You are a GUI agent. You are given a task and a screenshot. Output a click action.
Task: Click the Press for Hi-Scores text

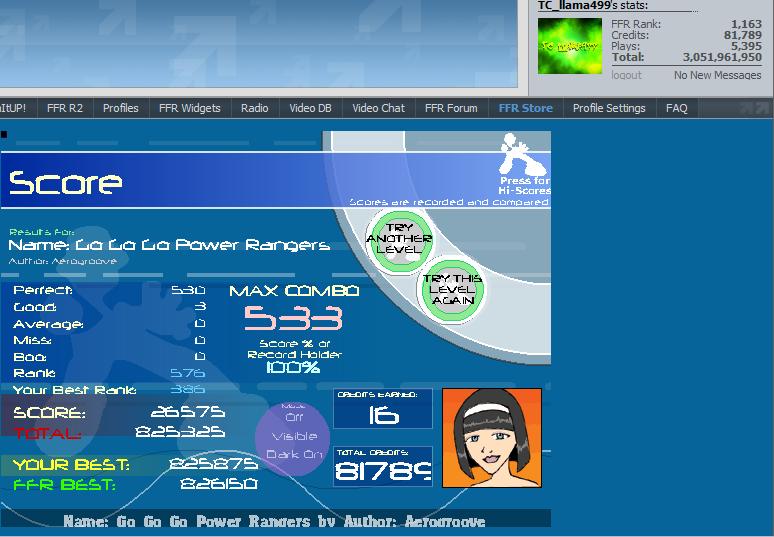525,186
